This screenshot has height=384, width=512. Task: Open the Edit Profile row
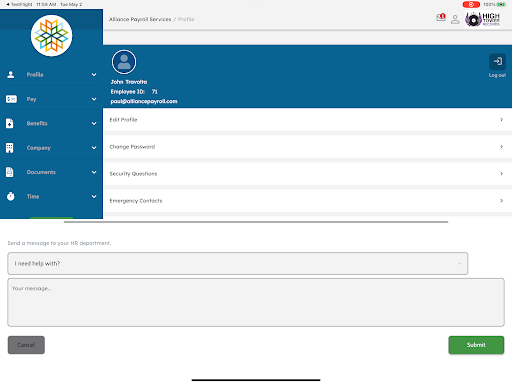pos(307,120)
